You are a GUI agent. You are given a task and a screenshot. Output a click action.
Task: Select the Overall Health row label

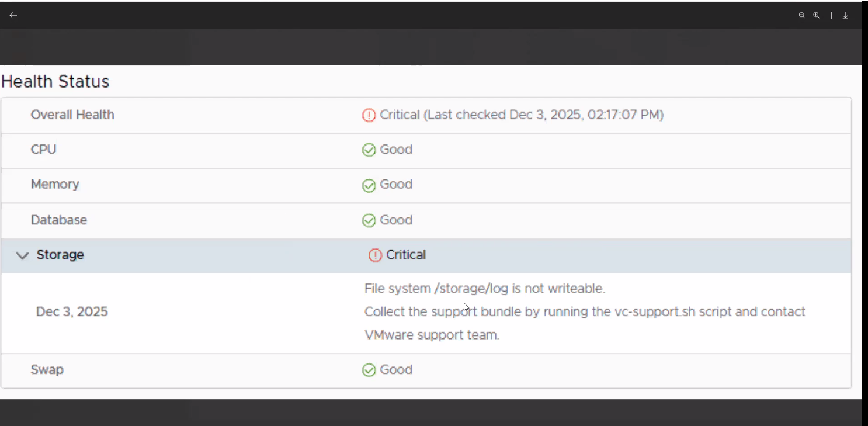tap(72, 115)
